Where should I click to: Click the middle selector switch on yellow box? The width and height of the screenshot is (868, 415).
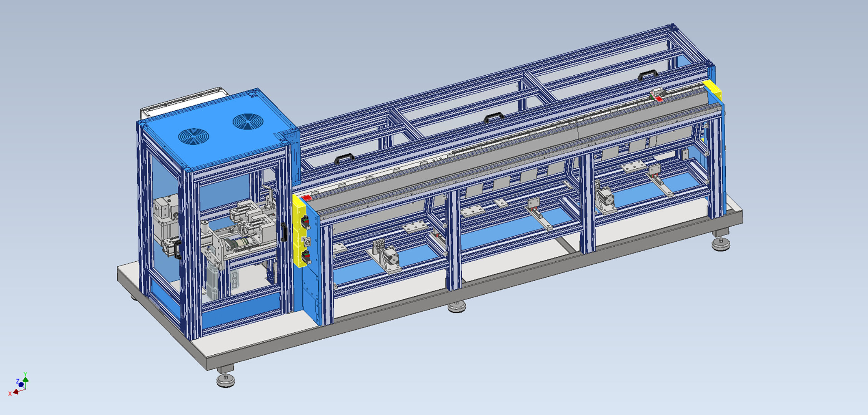(x=307, y=242)
